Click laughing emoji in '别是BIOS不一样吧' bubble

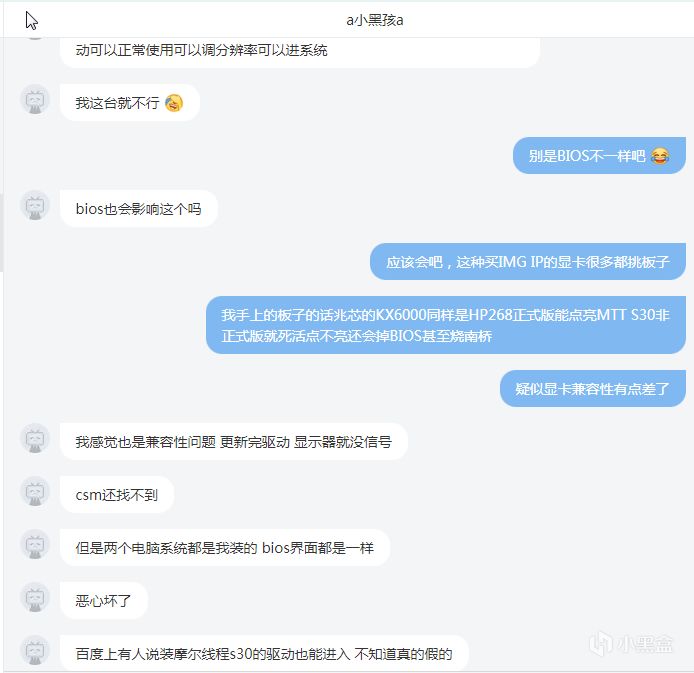point(660,156)
